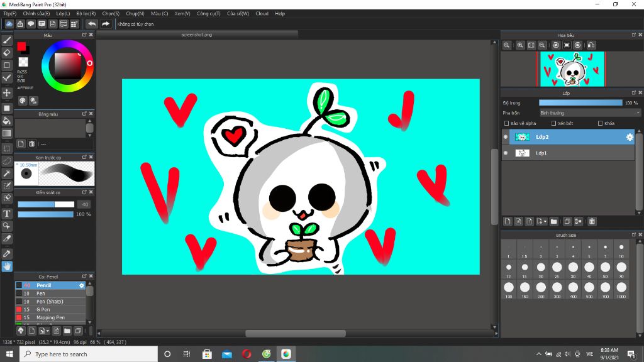
Task: Click the transparent color swatch
Action: (x=23, y=62)
